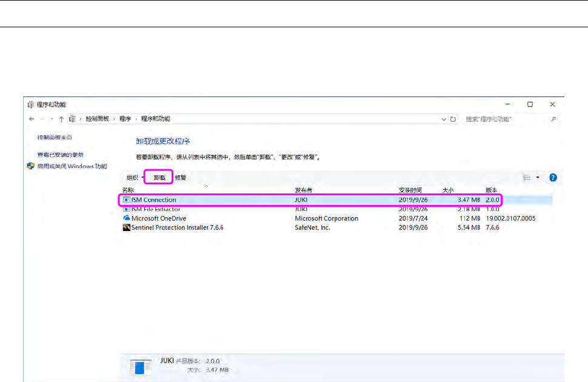Click the 程序和功能 breadcrumb
Screen dimensions: 588x382
(x=156, y=119)
